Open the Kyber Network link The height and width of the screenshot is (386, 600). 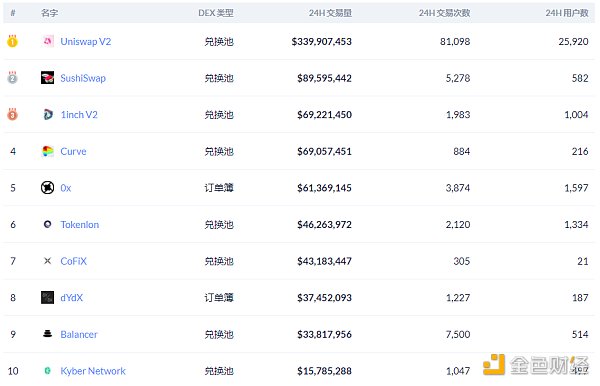pyautogui.click(x=93, y=371)
